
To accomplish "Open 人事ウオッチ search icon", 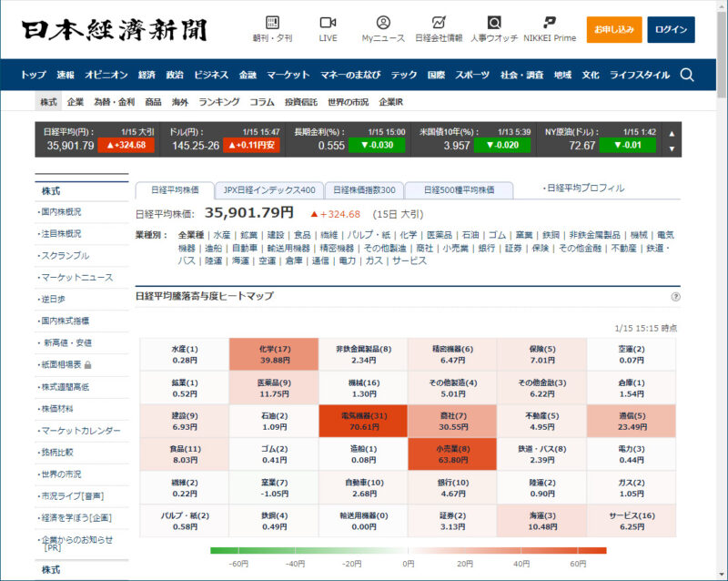I will 494,22.
